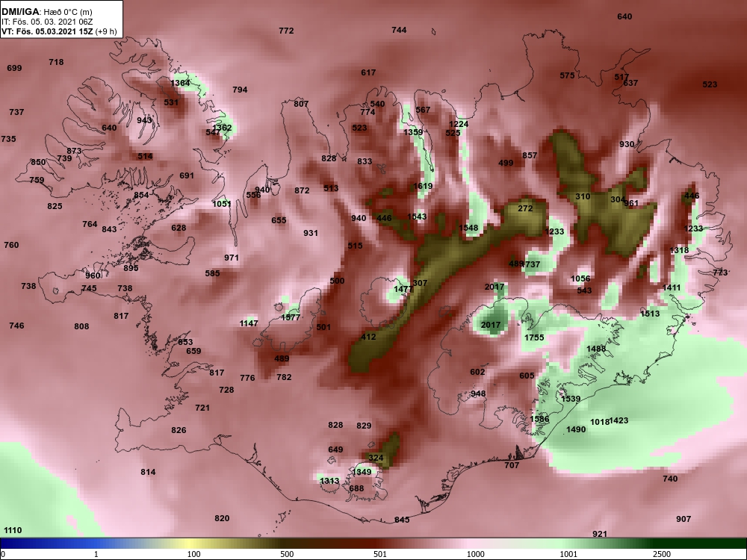
Task: Click the yellow segment of the color bar
Action: [188, 544]
